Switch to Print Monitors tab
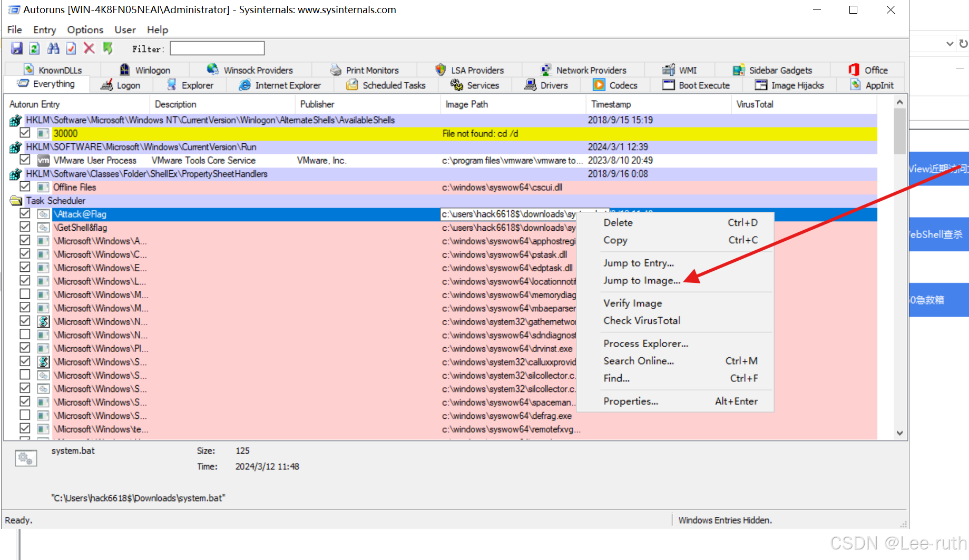The width and height of the screenshot is (969, 560). click(364, 70)
